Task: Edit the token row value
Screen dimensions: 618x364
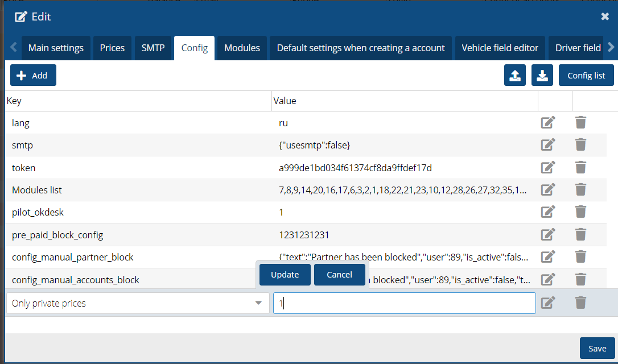Action: click(x=547, y=167)
